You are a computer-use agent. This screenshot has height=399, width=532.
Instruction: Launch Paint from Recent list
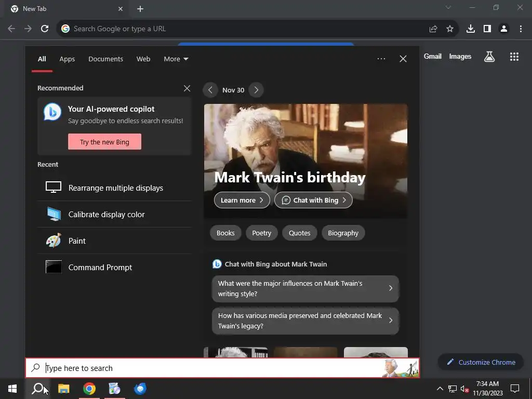(x=114, y=241)
